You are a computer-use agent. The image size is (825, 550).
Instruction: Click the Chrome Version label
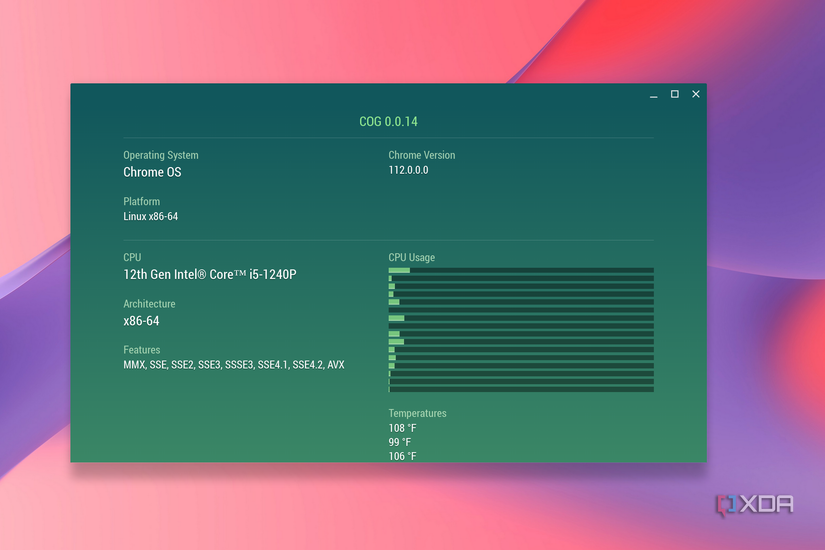click(x=421, y=155)
